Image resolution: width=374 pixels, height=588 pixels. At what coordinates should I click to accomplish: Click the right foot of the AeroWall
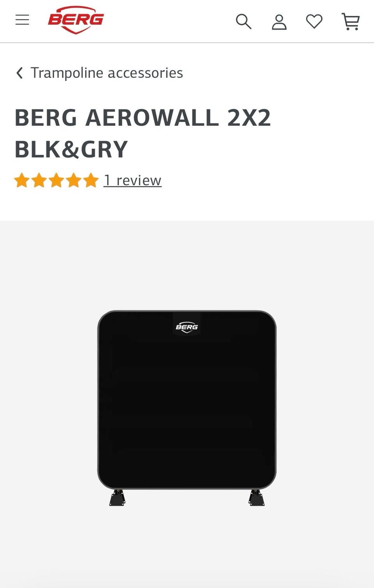[256, 498]
